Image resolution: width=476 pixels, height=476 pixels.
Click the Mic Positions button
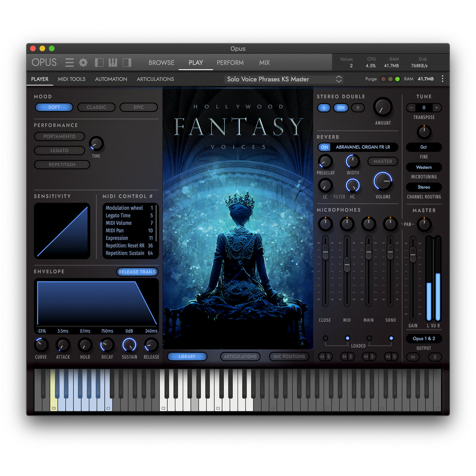pyautogui.click(x=289, y=357)
